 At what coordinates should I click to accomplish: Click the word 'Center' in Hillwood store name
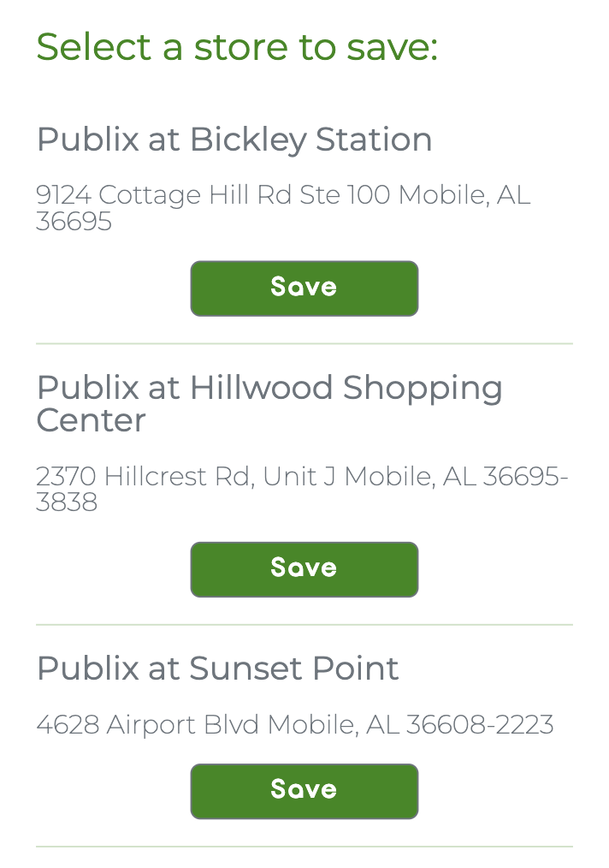pos(91,420)
